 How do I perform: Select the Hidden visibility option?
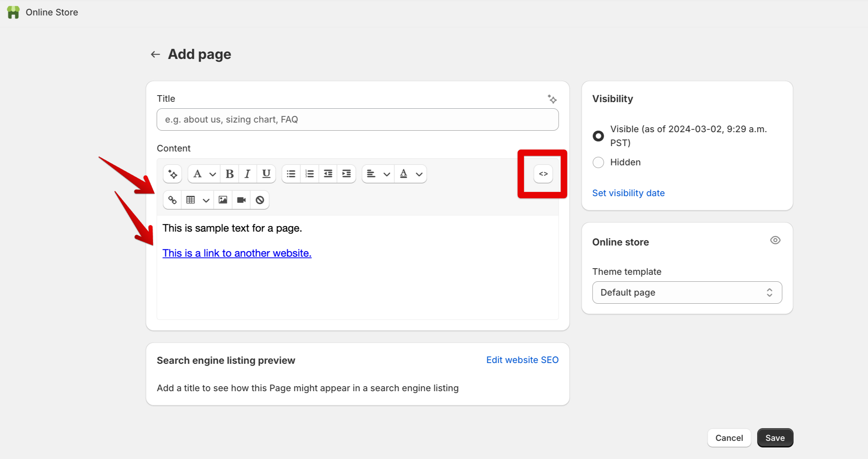tap(598, 162)
